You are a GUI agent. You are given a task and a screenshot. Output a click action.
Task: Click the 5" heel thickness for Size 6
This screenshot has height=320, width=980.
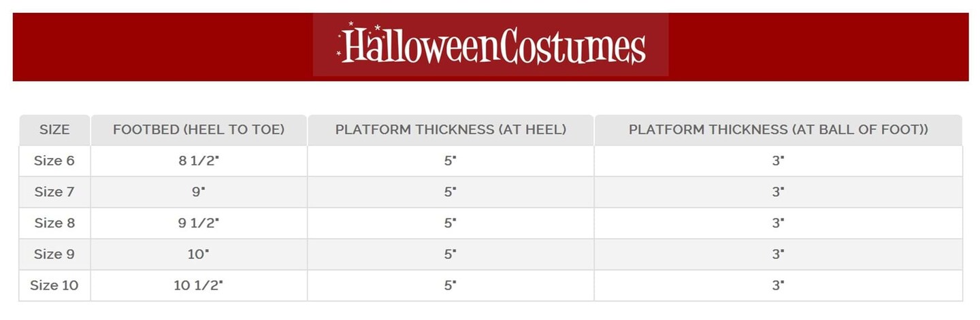[451, 161]
